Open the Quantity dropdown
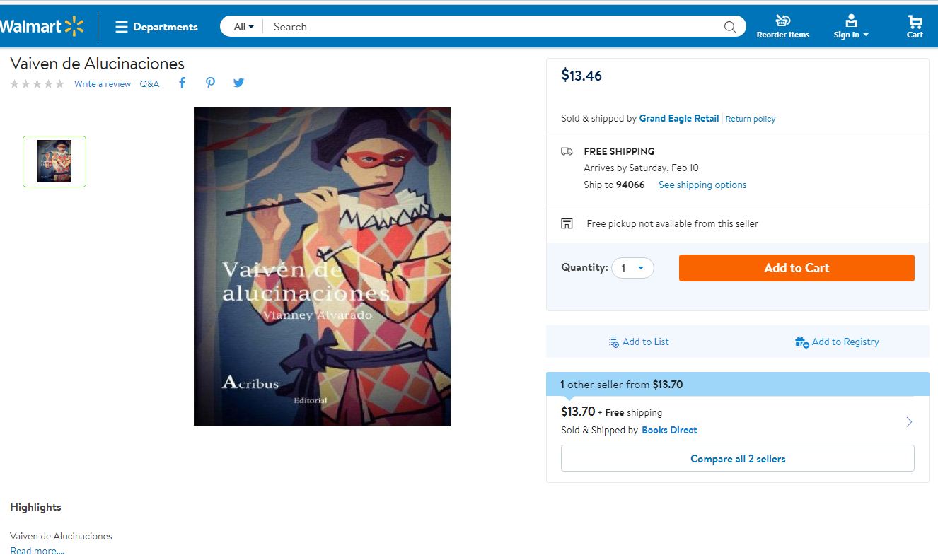 click(632, 268)
